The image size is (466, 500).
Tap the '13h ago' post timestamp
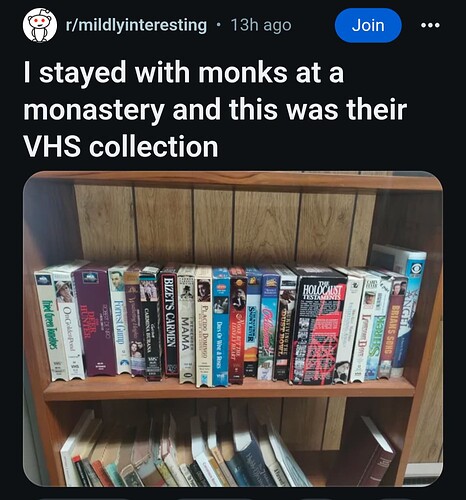pyautogui.click(x=261, y=25)
